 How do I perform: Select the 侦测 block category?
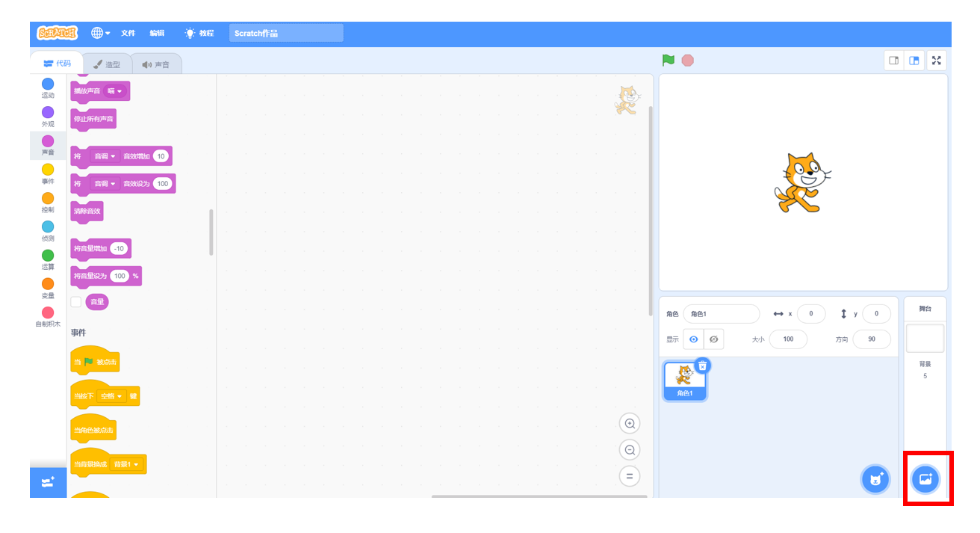click(48, 231)
